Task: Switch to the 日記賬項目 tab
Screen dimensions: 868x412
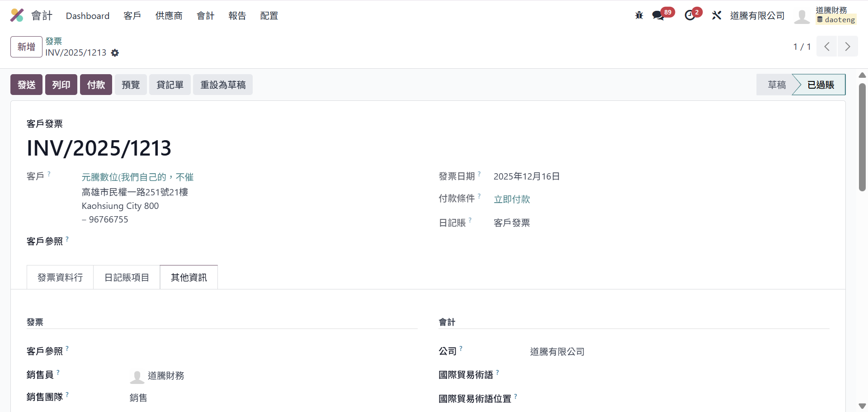Action: [x=127, y=277]
